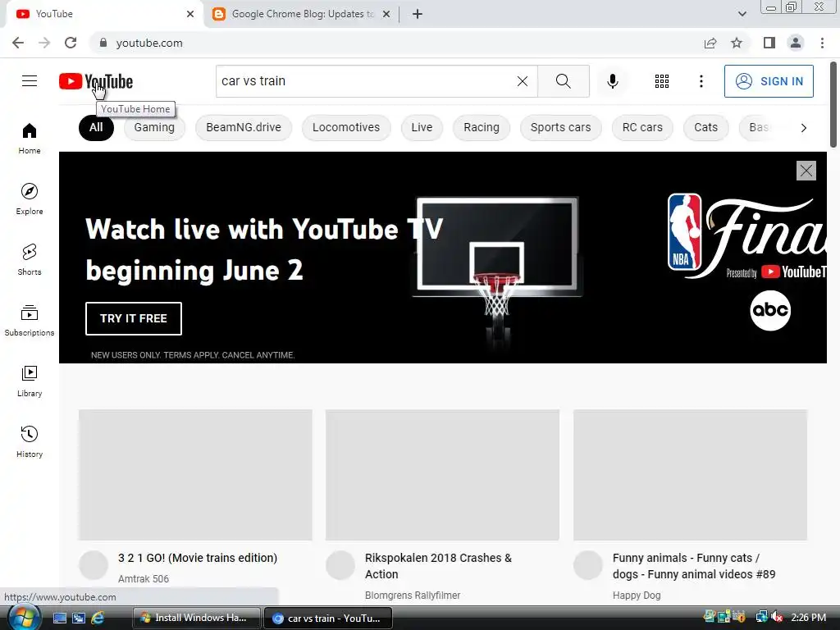The width and height of the screenshot is (840, 630).
Task: Open History in sidebar
Action: (30, 442)
